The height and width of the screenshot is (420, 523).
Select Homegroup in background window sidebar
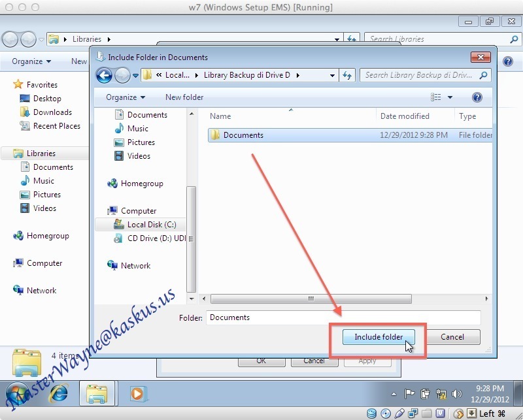point(48,236)
